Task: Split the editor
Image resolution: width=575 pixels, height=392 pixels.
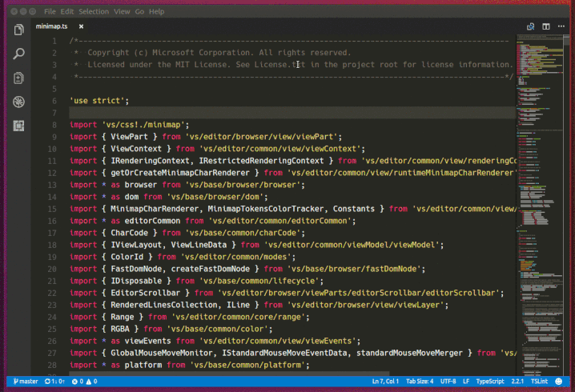Action: (x=546, y=26)
